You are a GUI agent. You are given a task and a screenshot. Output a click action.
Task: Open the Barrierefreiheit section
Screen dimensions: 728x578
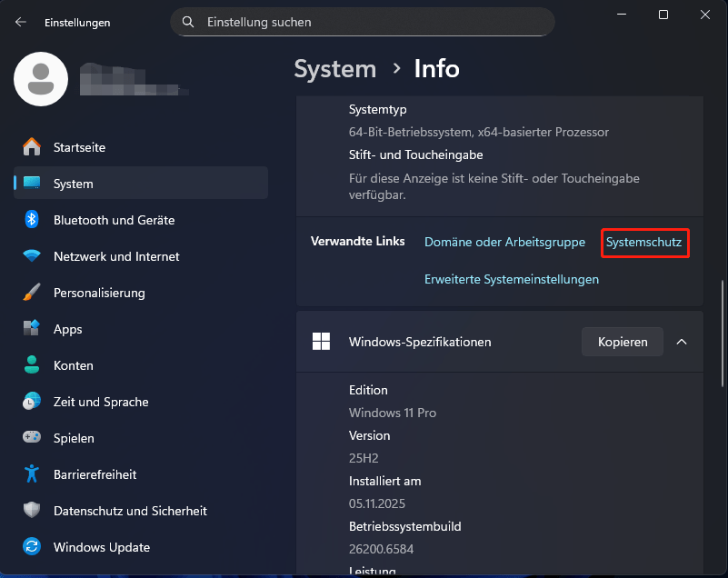tap(141, 474)
